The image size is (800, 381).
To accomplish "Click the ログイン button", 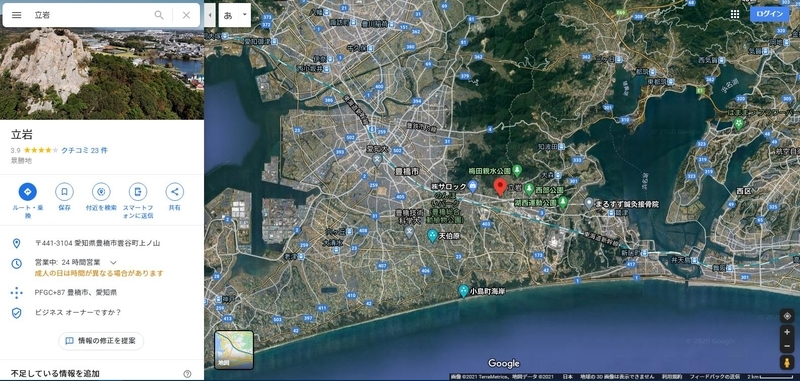I will tap(769, 14).
